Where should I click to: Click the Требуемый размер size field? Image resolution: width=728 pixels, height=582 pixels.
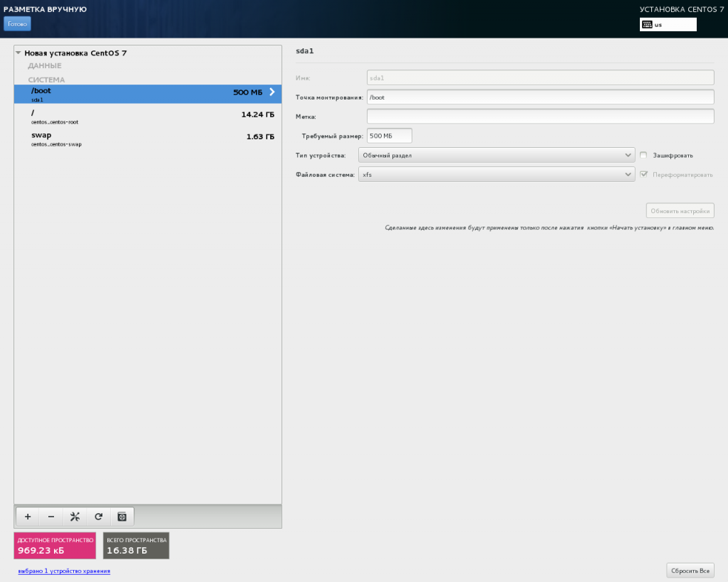[x=389, y=136]
